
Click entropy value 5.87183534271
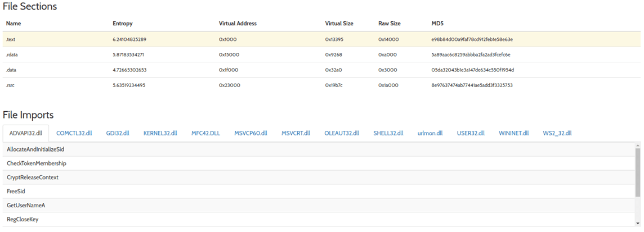[128, 54]
